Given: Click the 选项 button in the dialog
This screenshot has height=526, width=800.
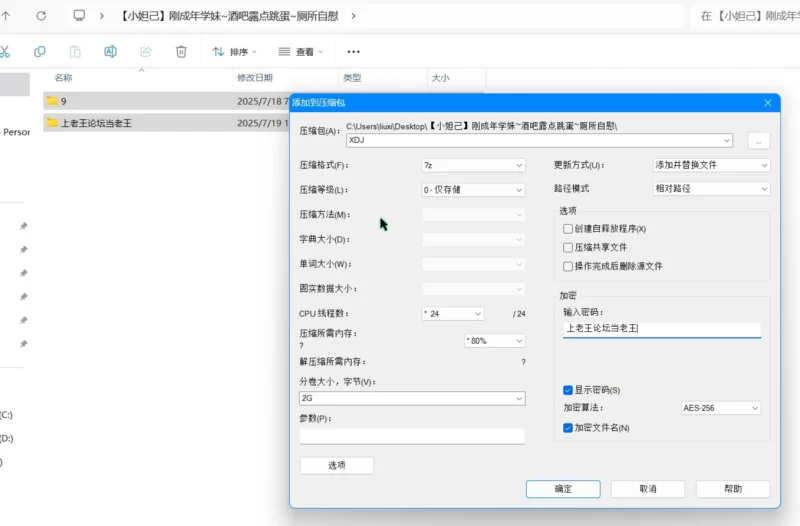Looking at the screenshot, I should [337, 465].
